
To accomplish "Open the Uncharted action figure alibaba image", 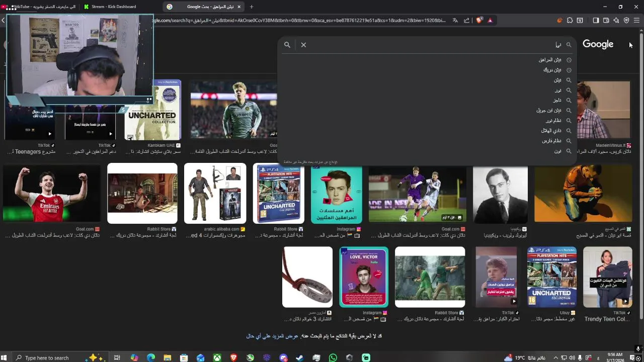I will coord(215,193).
